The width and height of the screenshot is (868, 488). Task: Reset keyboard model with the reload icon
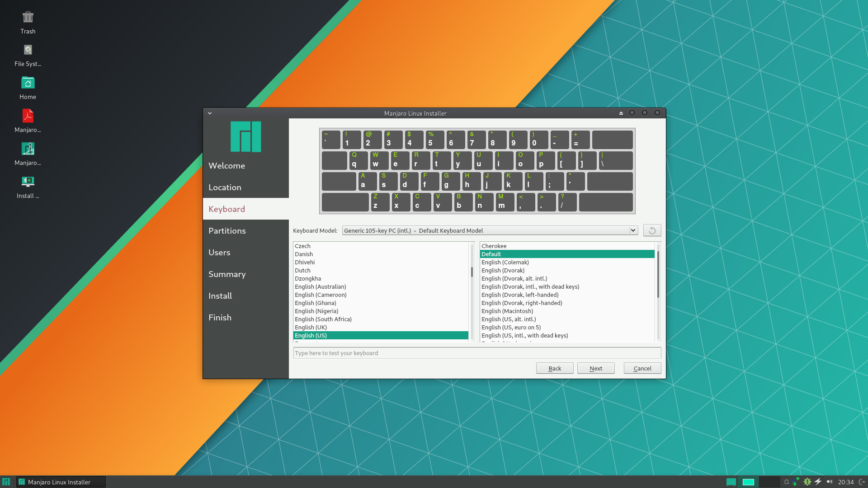(x=652, y=230)
